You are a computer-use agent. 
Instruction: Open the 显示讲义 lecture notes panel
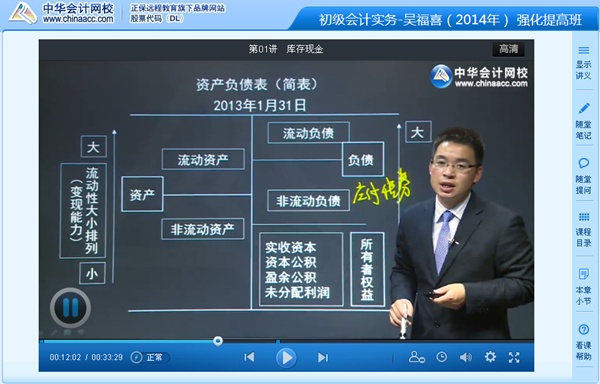584,62
